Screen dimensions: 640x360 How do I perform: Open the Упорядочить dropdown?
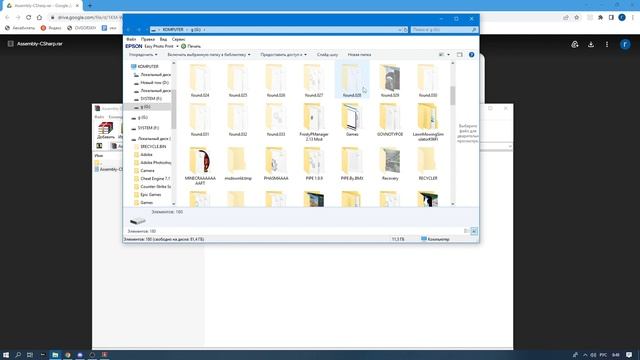pyautogui.click(x=143, y=55)
